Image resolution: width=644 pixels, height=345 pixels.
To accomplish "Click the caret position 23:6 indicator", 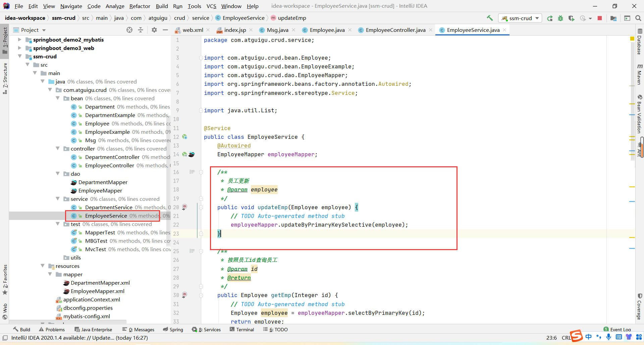I will 551,338.
